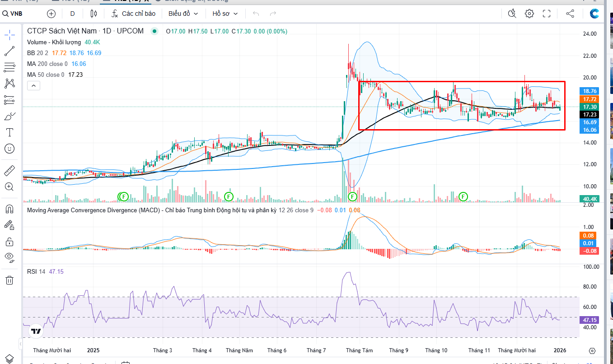Click the F event marker near Tháng 11

463,196
